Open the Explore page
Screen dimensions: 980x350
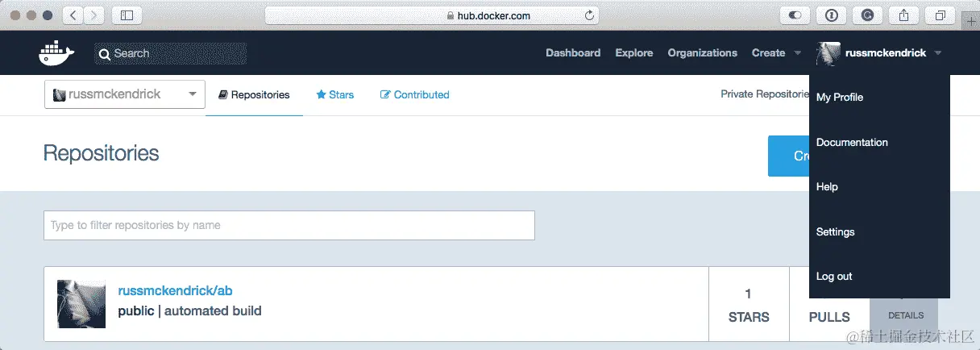click(634, 53)
